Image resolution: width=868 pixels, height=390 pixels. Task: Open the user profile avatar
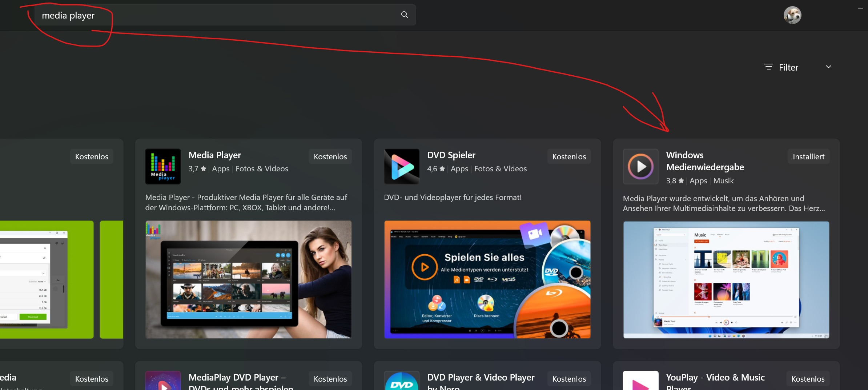tap(792, 15)
